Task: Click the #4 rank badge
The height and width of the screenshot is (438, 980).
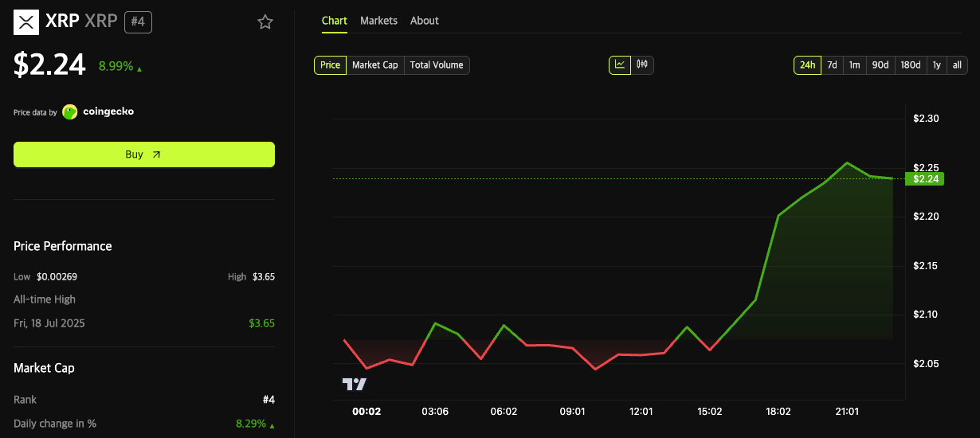Action: click(138, 22)
